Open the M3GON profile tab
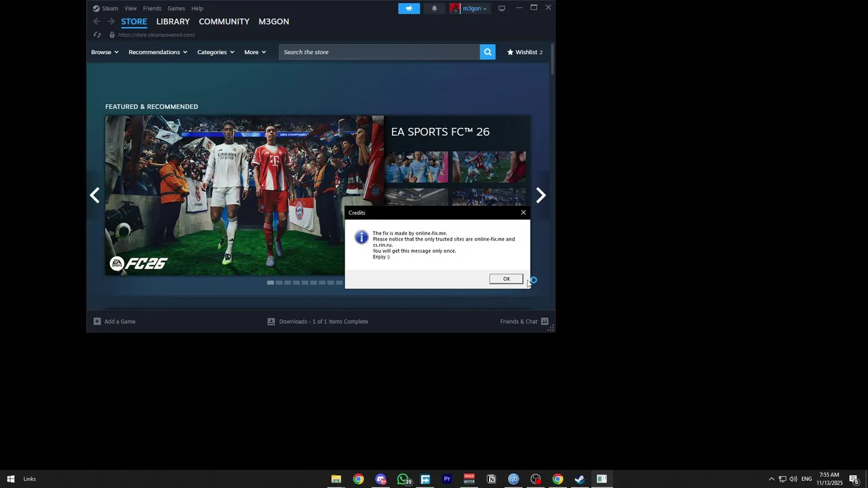Viewport: 868px width, 488px height. tap(274, 22)
